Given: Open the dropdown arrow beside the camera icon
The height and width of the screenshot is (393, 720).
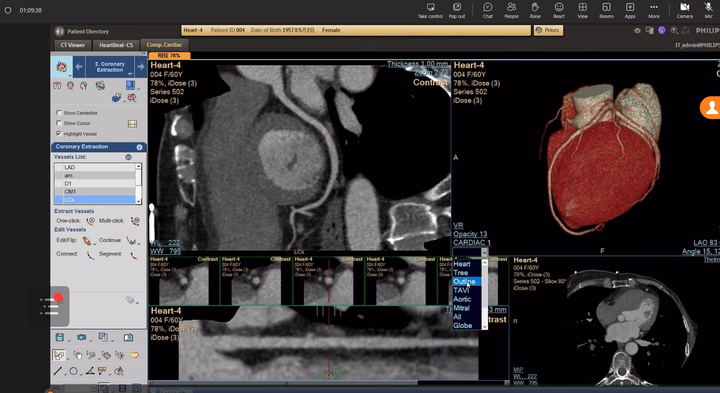Looking at the screenshot, I should [90, 340].
